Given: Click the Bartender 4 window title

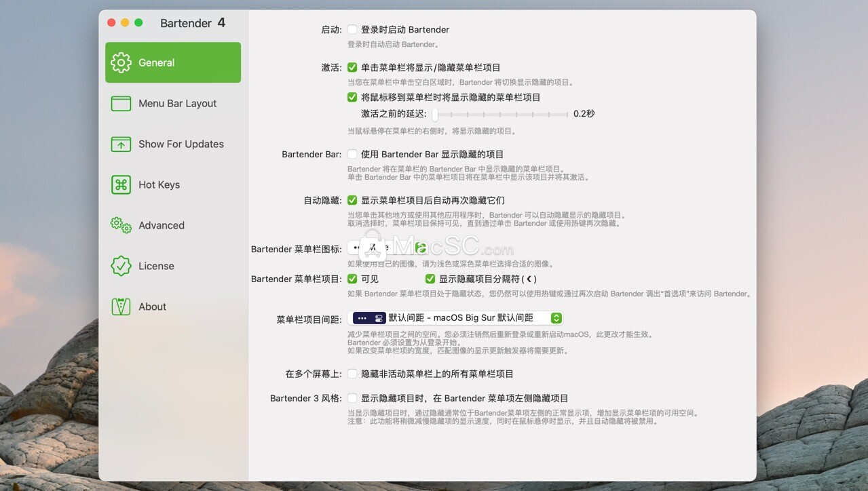Looking at the screenshot, I should 193,23.
